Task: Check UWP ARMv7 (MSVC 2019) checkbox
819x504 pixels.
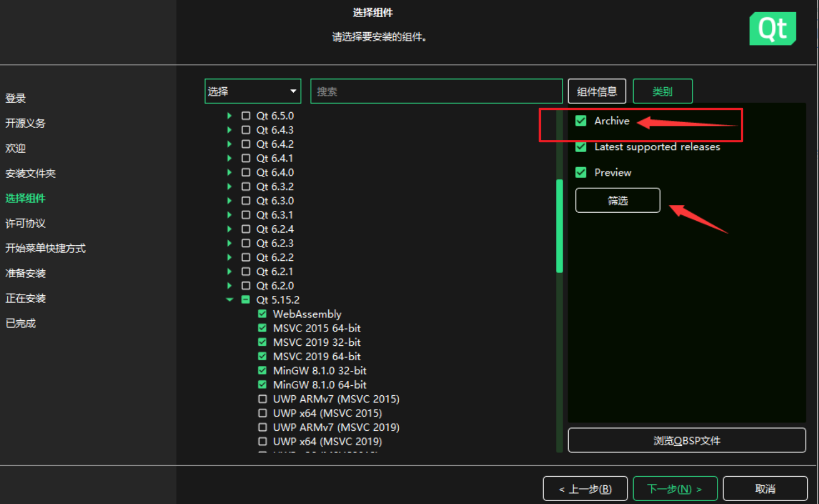Action: coord(263,427)
